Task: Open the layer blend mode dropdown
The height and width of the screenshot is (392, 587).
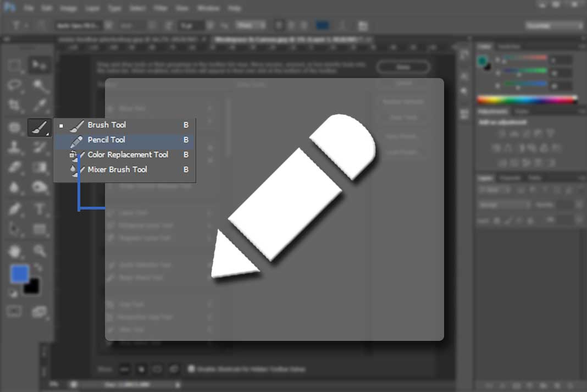Action: [504, 205]
